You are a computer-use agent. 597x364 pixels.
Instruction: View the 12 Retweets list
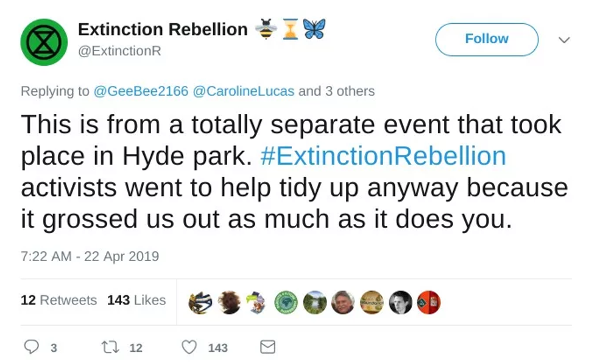click(58, 300)
